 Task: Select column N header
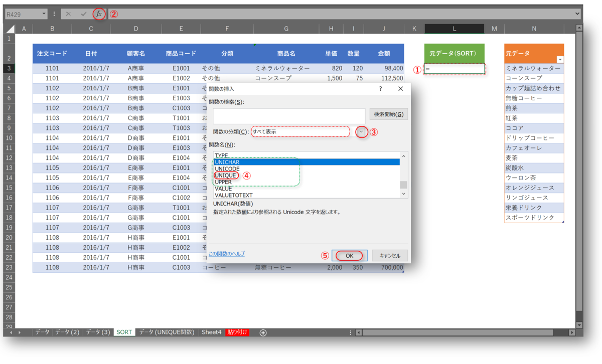tap(534, 29)
